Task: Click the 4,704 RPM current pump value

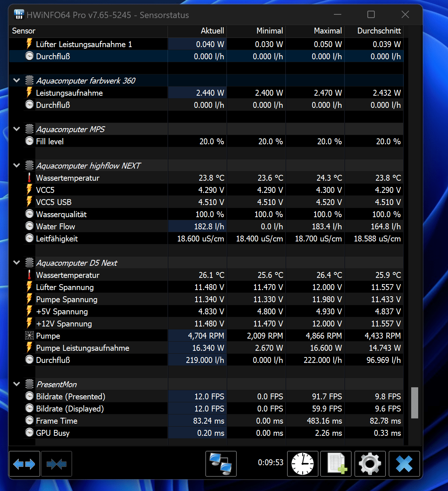Action: (x=206, y=336)
